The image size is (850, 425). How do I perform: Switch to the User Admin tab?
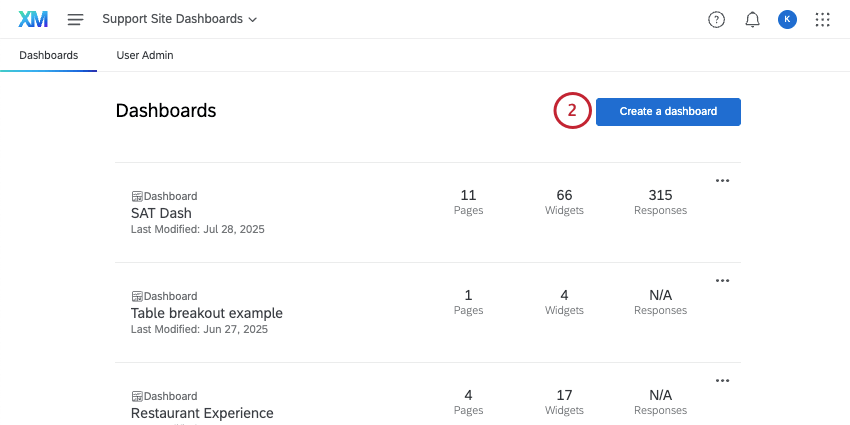pyautogui.click(x=145, y=55)
